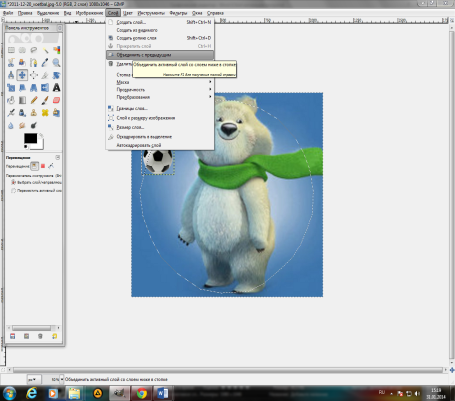
Task: Click 'Слой к размеру изображения' entry
Action: [160, 118]
